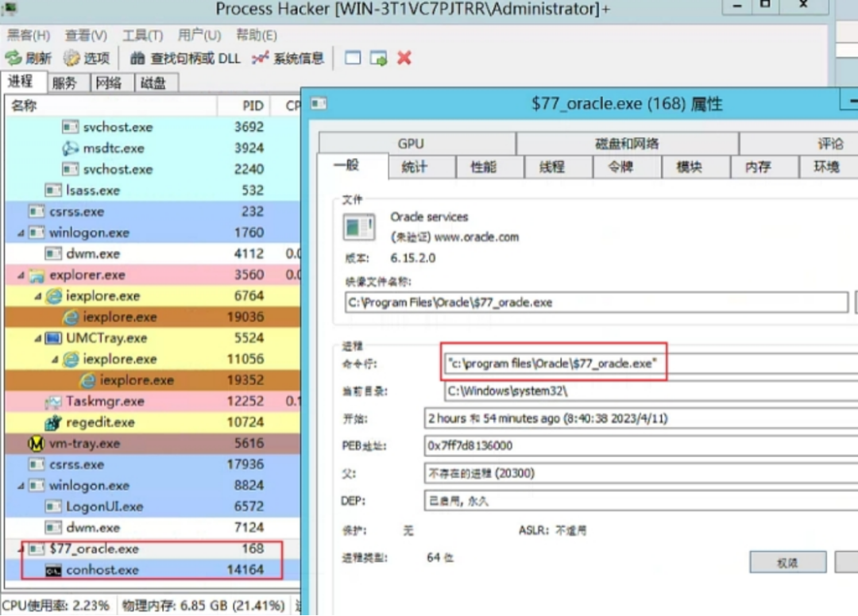Open the Tools (工具) menu
The image size is (858, 616).
(x=143, y=36)
